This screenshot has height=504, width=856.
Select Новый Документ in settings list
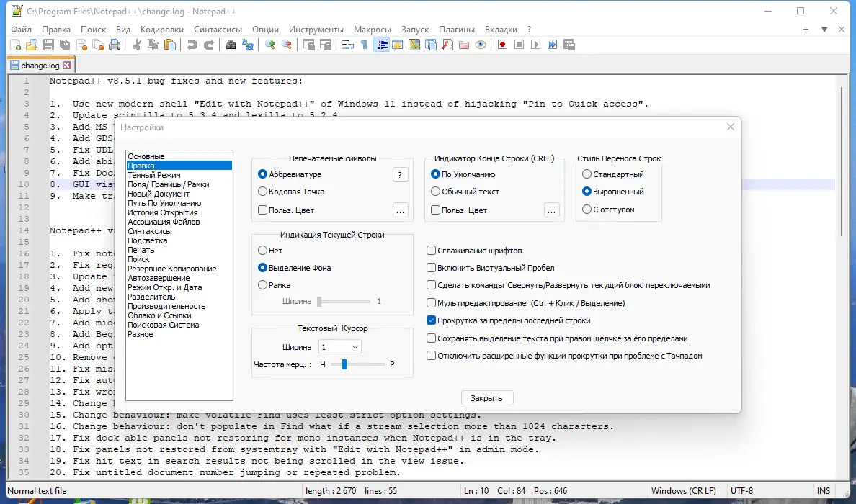pyautogui.click(x=159, y=194)
